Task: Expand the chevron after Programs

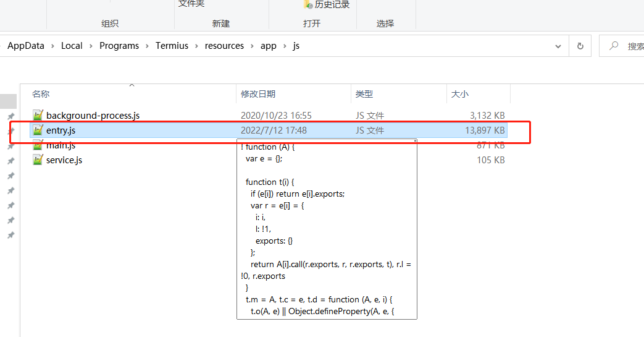Action: pyautogui.click(x=147, y=46)
